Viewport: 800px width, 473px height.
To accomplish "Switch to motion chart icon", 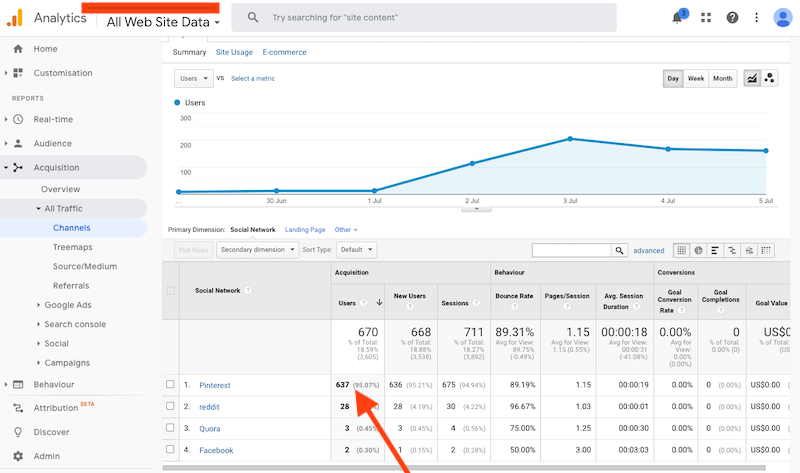I will click(769, 78).
